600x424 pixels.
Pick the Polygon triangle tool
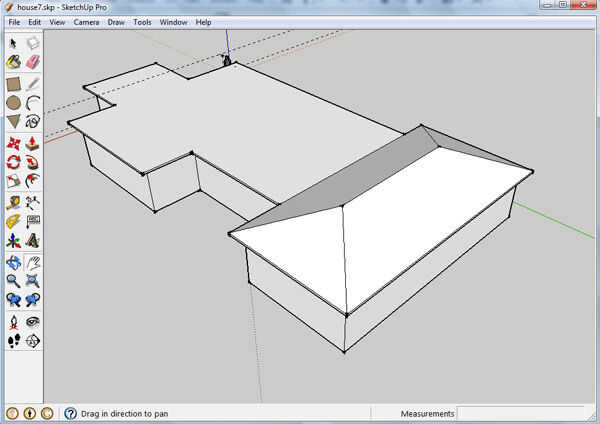[13, 121]
